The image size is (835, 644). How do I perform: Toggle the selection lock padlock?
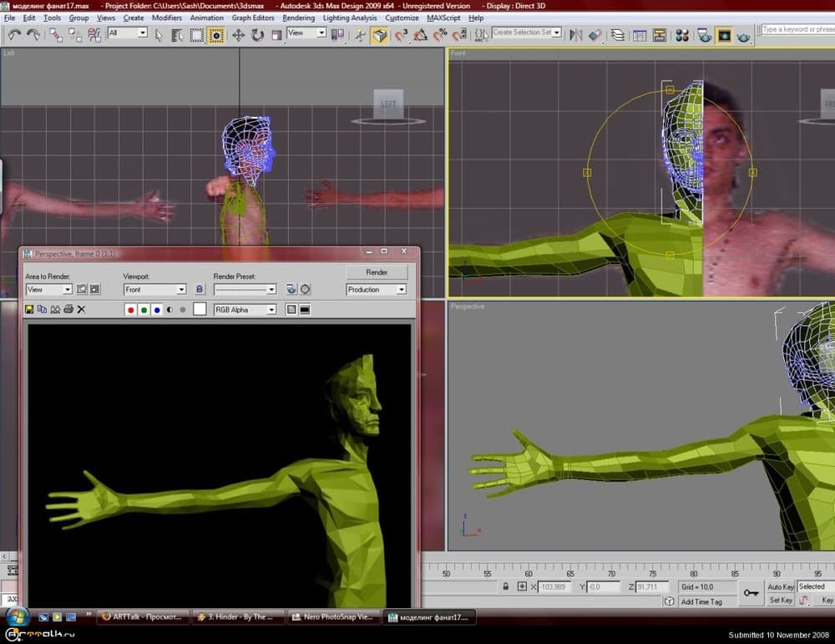pyautogui.click(x=506, y=587)
